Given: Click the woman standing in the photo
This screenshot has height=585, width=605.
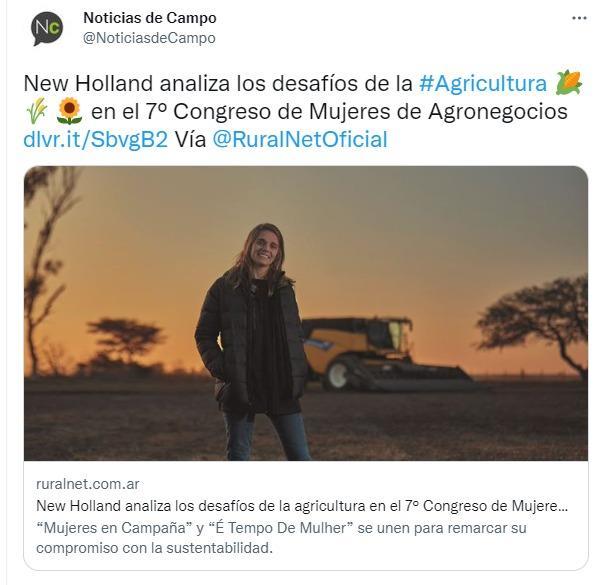Looking at the screenshot, I should coord(255,342).
